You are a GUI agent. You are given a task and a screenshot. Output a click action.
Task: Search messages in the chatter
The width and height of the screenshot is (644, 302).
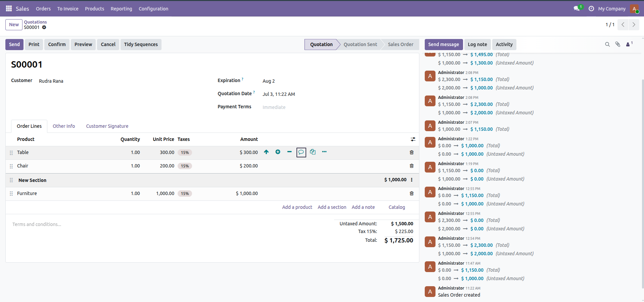(607, 44)
